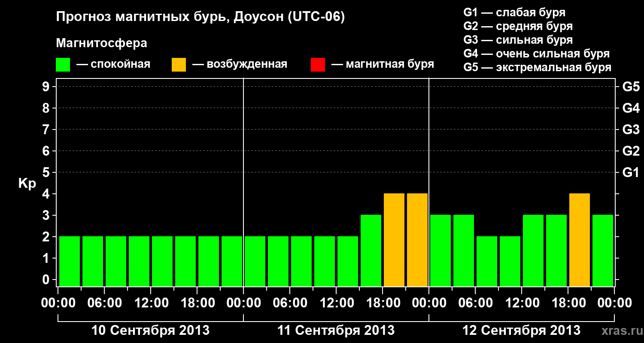The width and height of the screenshot is (644, 343).
Task: Select the 'G3 — сильная буря' legend line
Action: (x=518, y=40)
